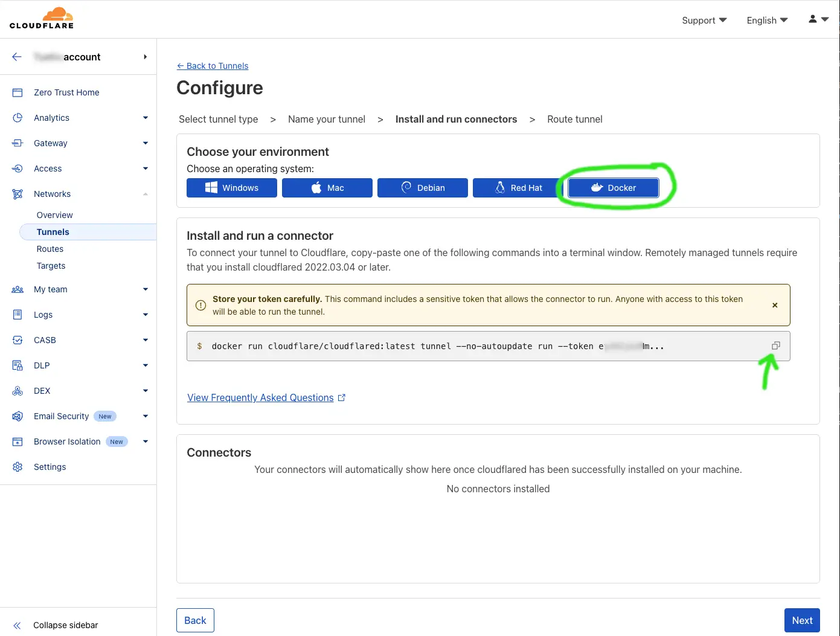The image size is (840, 636).
Task: Open the user account profile icon
Action: [813, 19]
